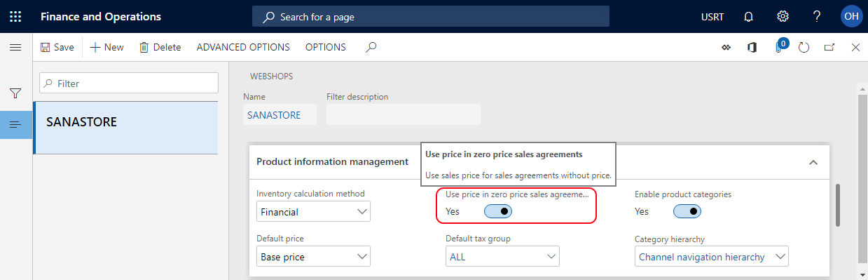This screenshot has height=280, width=868.
Task: Open the Default price dropdown
Action: coord(313,257)
